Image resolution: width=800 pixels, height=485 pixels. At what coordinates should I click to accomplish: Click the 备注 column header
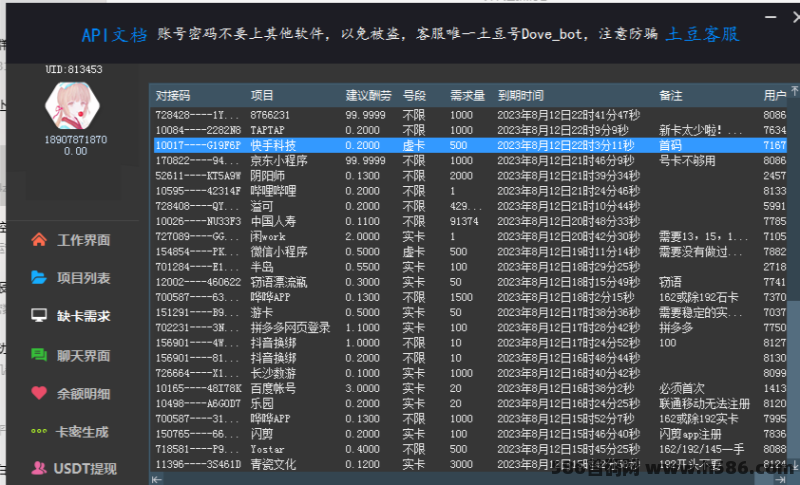[x=671, y=96]
